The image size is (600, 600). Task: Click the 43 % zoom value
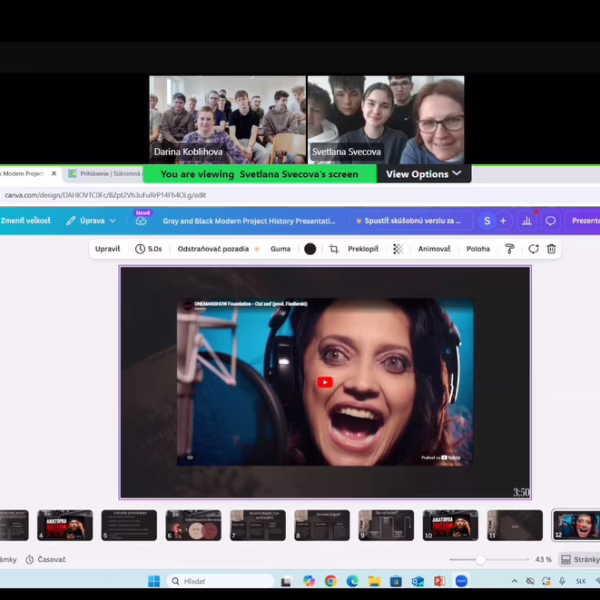pos(543,559)
